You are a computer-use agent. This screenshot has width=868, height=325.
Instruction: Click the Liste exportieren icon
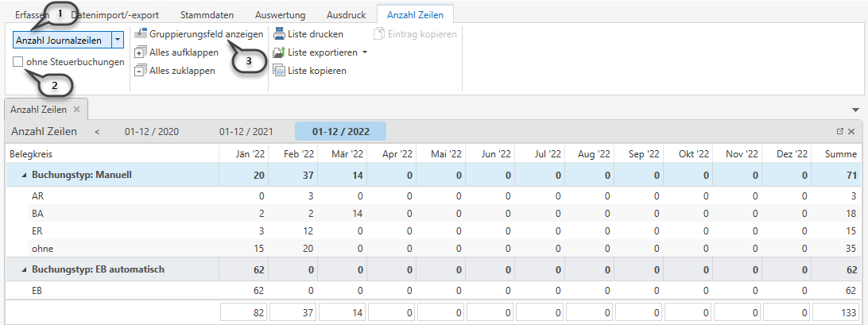tap(279, 52)
